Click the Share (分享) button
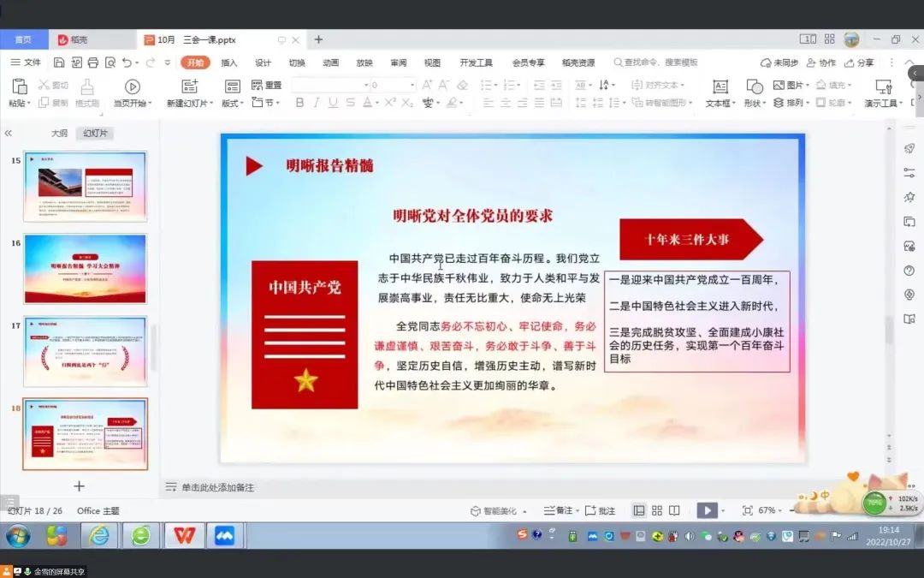Screen dimensions: 924x578 tap(859, 63)
